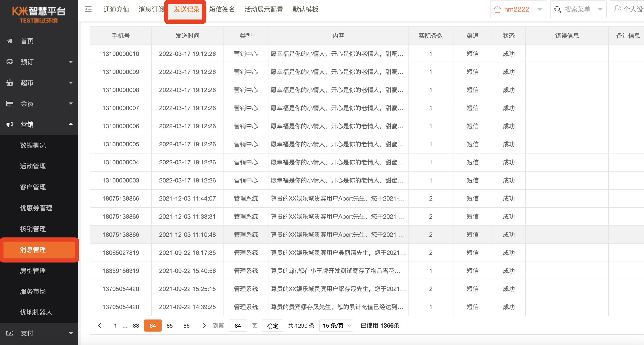
Task: Open the 搜索菜单 dropdown arrow
Action: [x=600, y=10]
